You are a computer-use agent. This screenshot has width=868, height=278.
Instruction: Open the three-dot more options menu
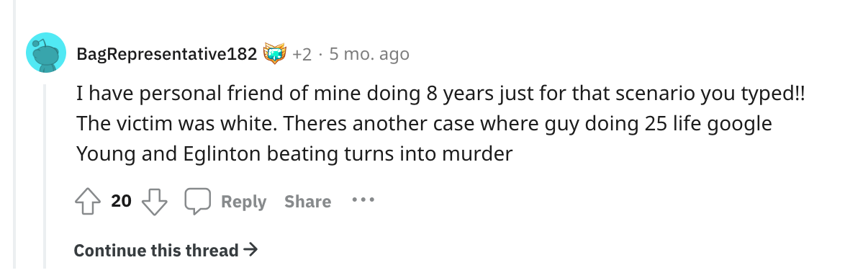pyautogui.click(x=363, y=201)
